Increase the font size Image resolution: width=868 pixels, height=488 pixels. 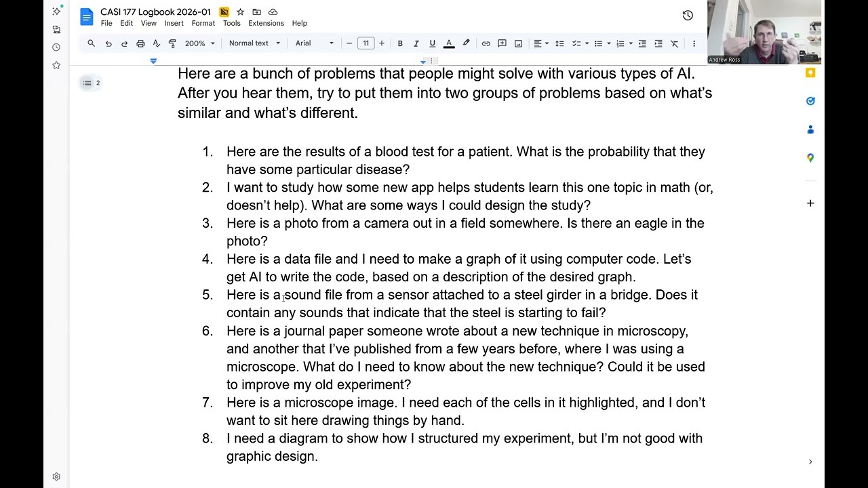pos(382,43)
